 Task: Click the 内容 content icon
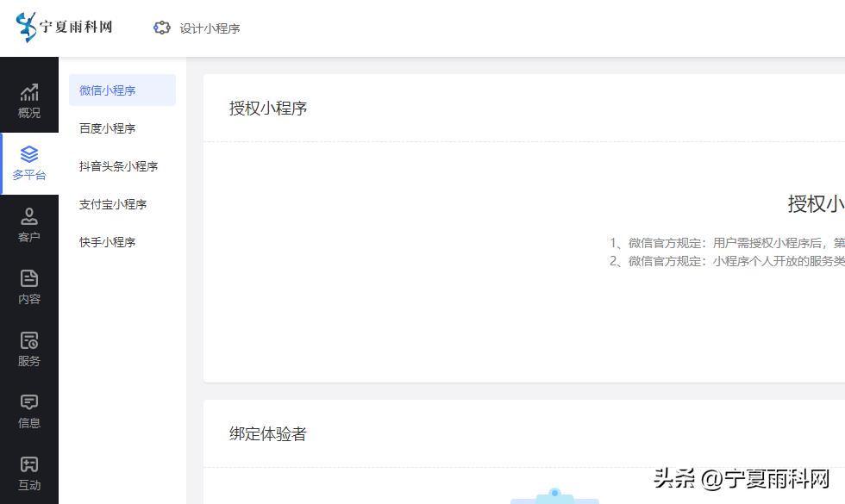tap(28, 287)
